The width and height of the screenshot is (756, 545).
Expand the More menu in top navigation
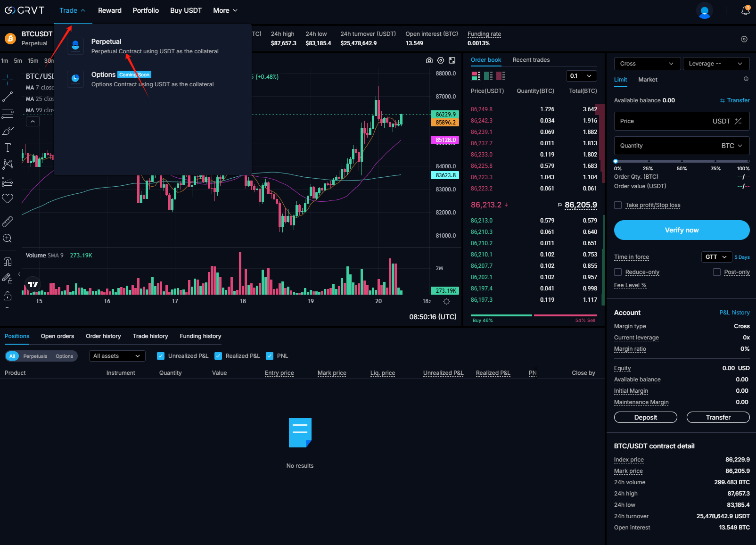225,10
